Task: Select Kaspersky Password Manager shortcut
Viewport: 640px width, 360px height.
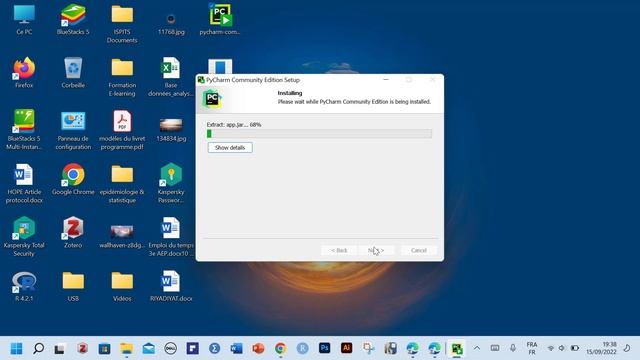Action: 171,183
